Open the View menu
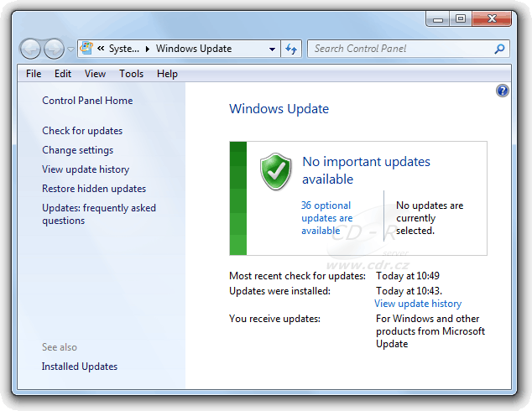 click(x=95, y=74)
